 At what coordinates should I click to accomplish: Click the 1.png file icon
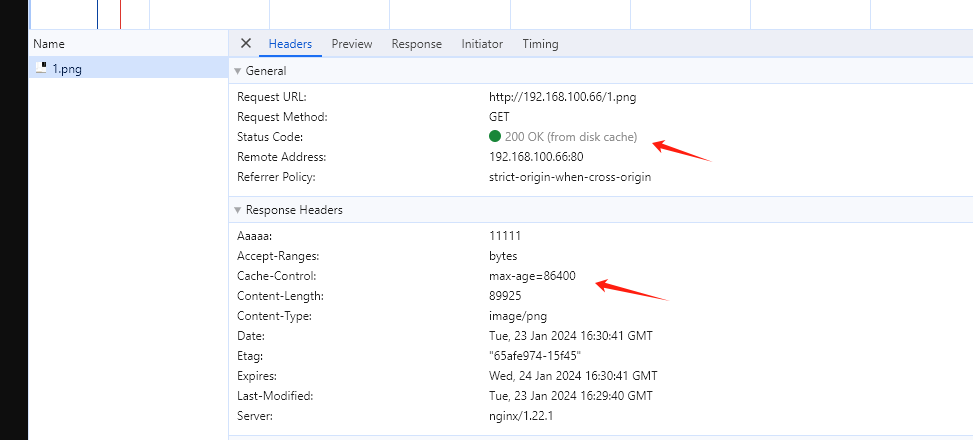[x=41, y=68]
